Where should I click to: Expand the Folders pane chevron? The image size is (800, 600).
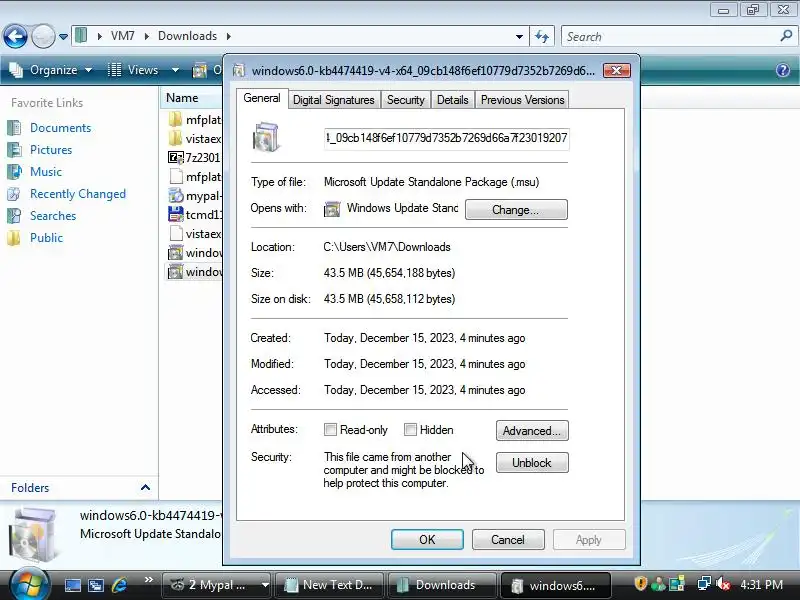tap(145, 488)
